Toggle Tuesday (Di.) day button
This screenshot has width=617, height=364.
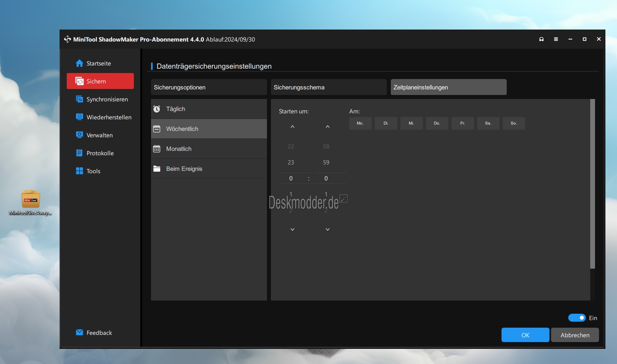tap(386, 123)
